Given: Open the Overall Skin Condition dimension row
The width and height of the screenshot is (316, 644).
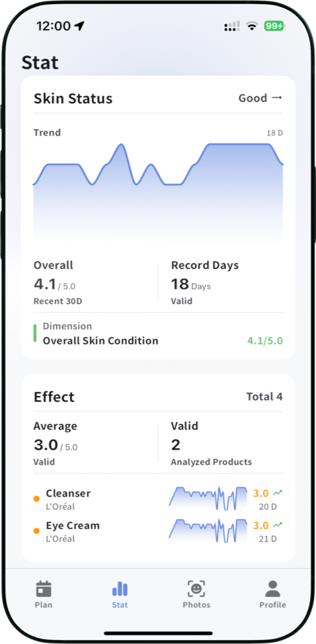Looking at the screenshot, I should [x=158, y=333].
